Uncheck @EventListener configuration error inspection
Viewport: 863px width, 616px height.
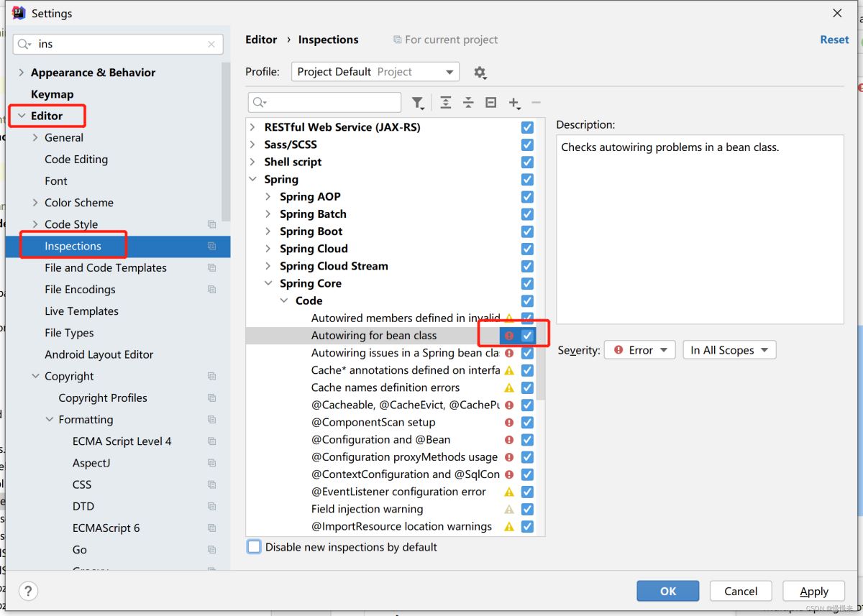click(x=527, y=492)
